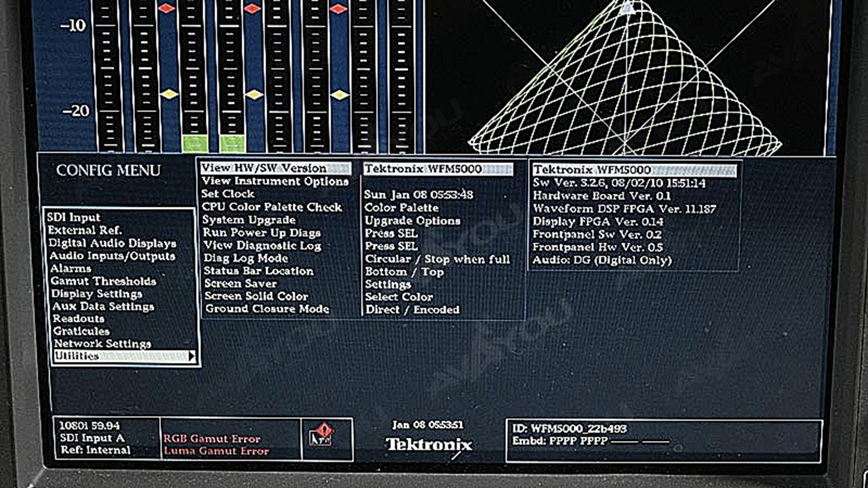Click the Direct / Encoded value

tap(413, 310)
